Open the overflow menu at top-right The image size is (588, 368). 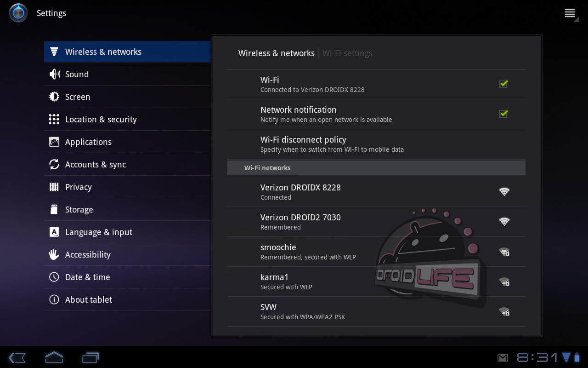click(x=570, y=13)
